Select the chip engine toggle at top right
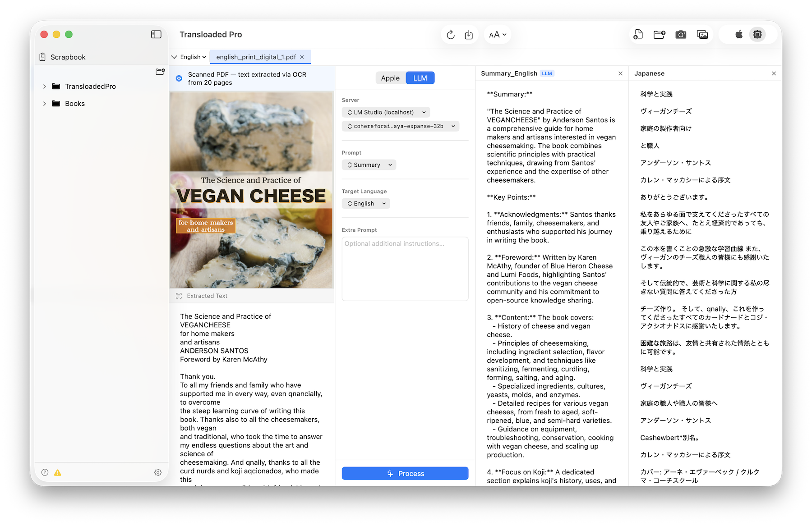Image resolution: width=812 pixels, height=526 pixels. [758, 34]
